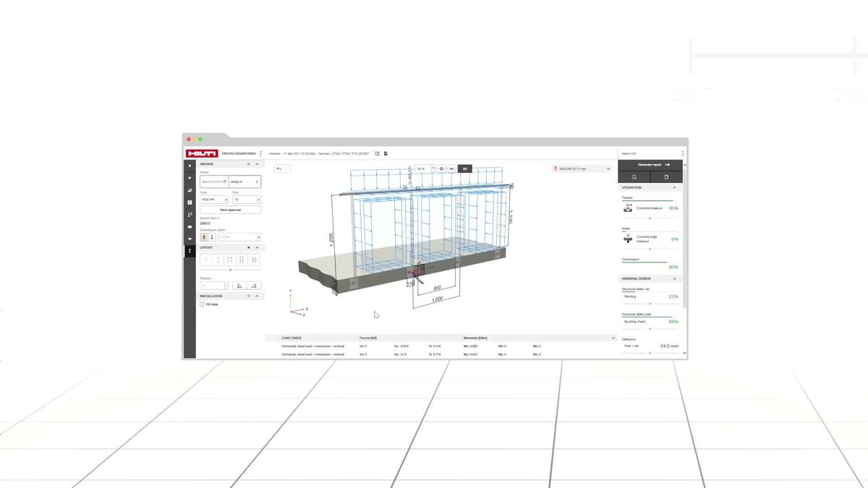This screenshot has width=868, height=488.
Task: Open the PROFIS Engineering three-dot menu
Action: [x=261, y=153]
